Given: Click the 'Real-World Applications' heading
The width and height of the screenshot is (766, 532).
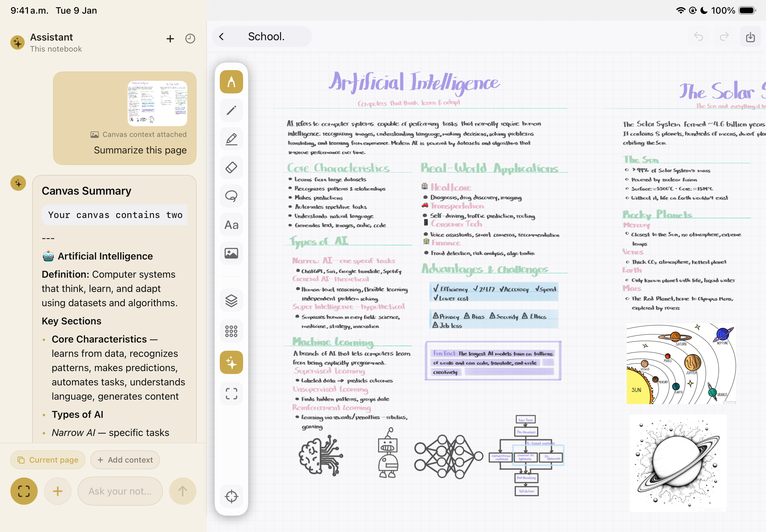Looking at the screenshot, I should point(489,168).
